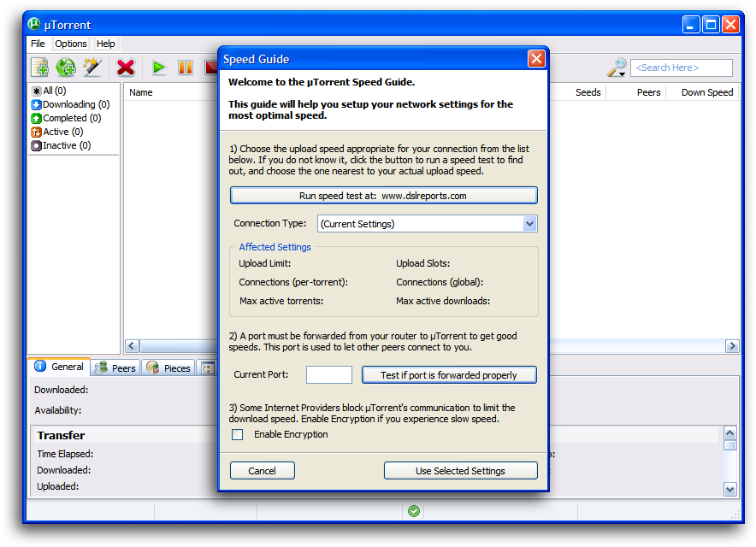This screenshot has height=547, width=756.
Task: Click the Pause torrent icon
Action: [185, 67]
